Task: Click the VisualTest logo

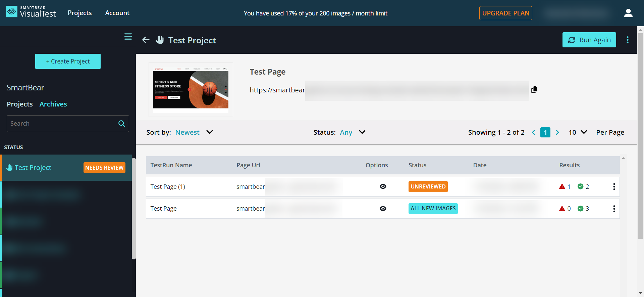Action: tap(31, 12)
